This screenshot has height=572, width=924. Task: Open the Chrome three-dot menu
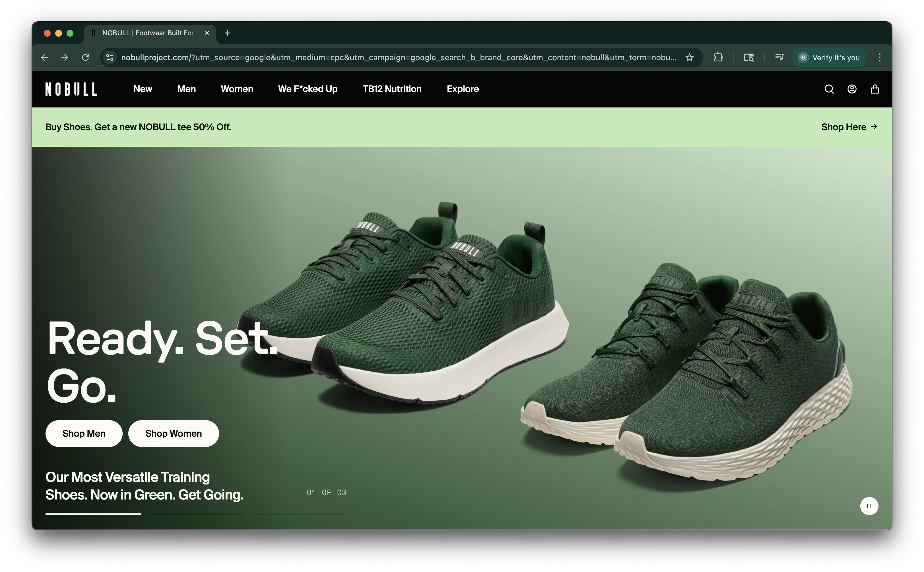(x=879, y=57)
